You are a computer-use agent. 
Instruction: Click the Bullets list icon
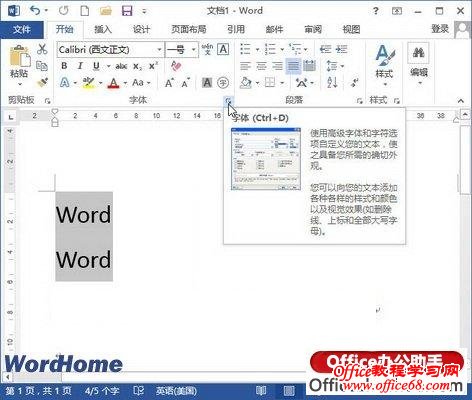click(x=245, y=49)
